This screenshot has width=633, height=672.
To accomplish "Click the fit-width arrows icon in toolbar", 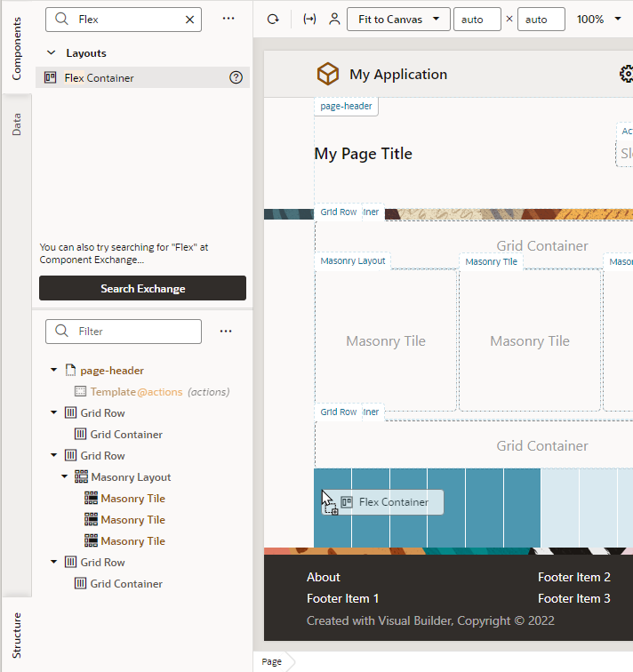I will click(x=309, y=20).
